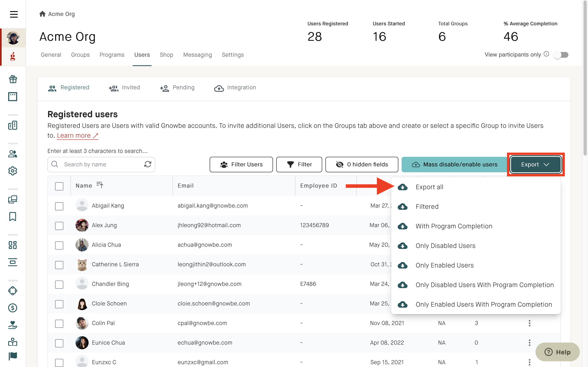
Task: Open the hamburger menu icon
Action: click(x=14, y=14)
